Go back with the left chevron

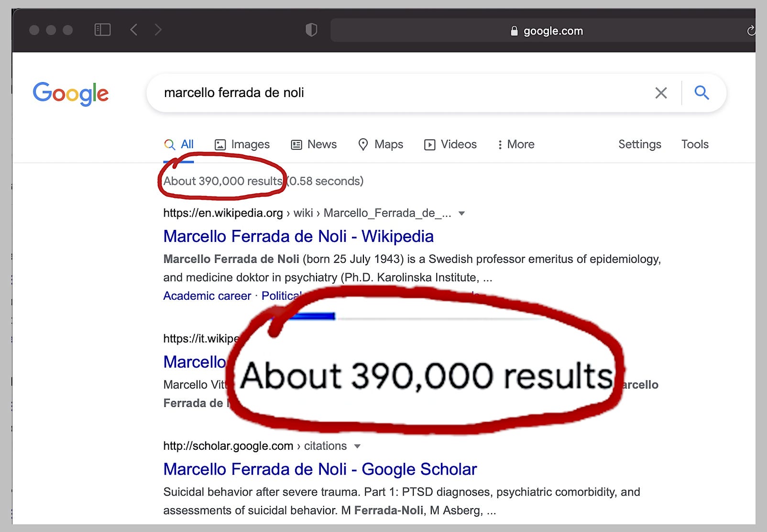pyautogui.click(x=134, y=30)
